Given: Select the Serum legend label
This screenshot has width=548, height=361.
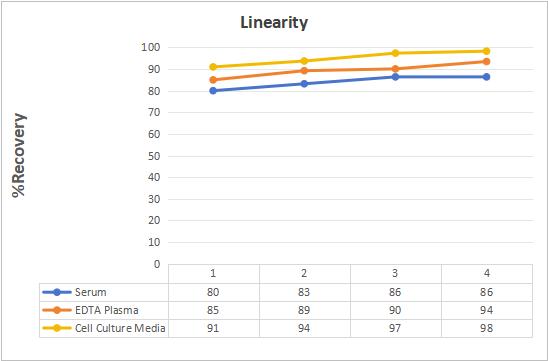Looking at the screenshot, I should coord(91,292).
